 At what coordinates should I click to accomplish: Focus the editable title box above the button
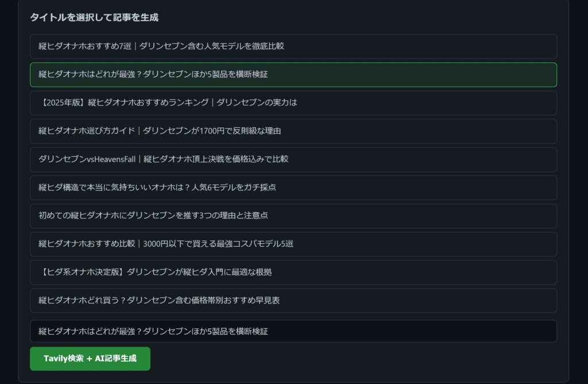(x=293, y=331)
